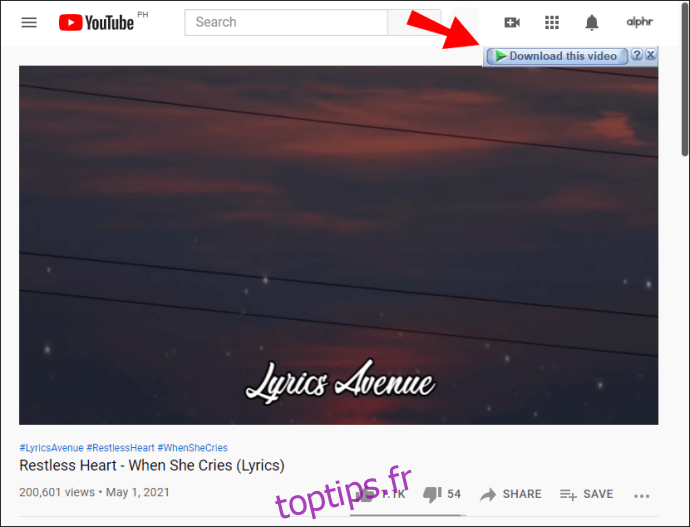
Task: Like the video with thumbs up
Action: (x=380, y=494)
